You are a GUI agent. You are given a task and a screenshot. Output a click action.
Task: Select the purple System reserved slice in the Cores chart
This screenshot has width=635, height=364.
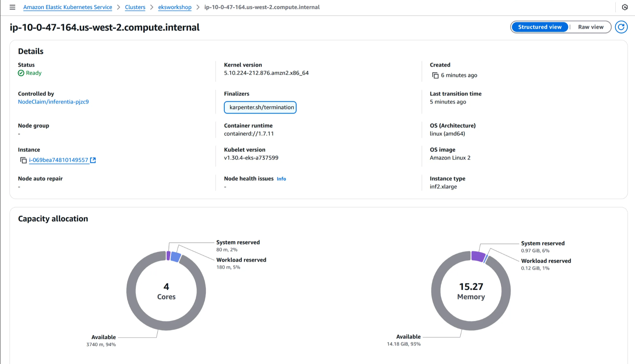coord(168,256)
